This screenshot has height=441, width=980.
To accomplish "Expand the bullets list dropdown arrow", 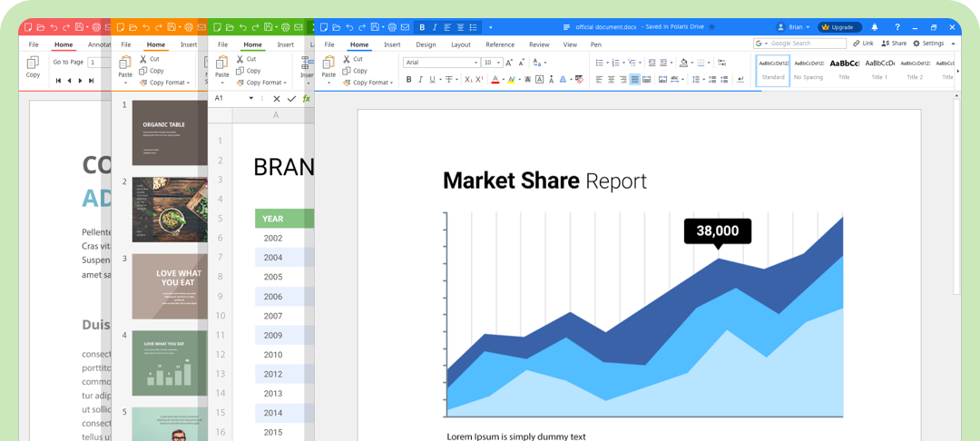I will pyautogui.click(x=607, y=64).
